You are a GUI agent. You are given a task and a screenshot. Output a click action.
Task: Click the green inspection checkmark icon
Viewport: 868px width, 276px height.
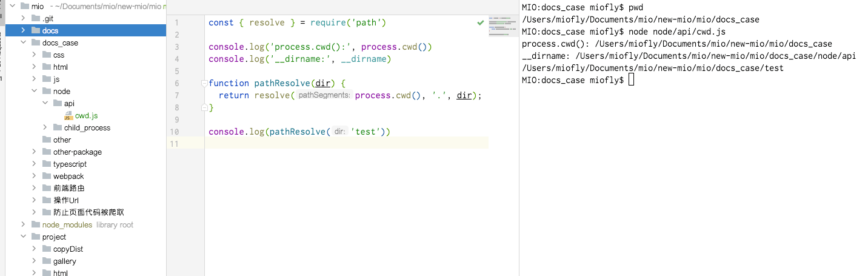coord(481,22)
